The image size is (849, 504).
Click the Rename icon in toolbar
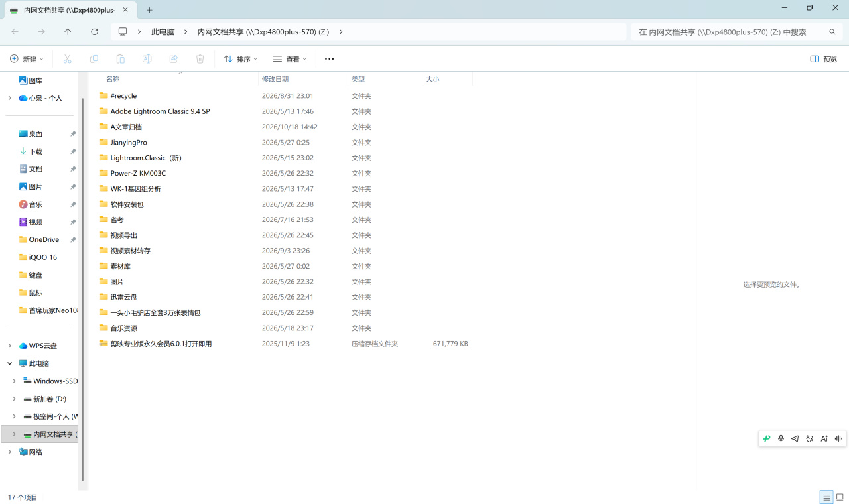pyautogui.click(x=147, y=59)
